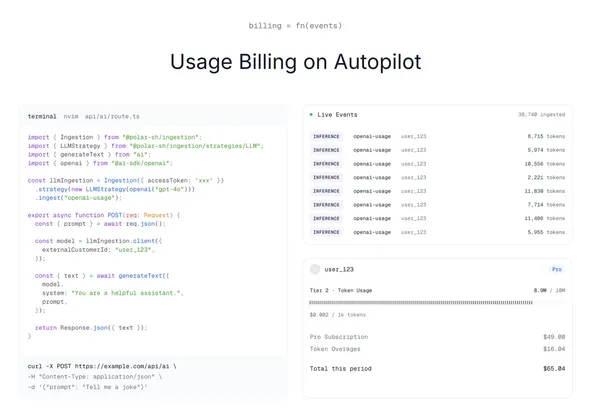The height and width of the screenshot is (420, 600).
Task: Click the 8.9M / 10M usage value
Action: tap(549, 290)
